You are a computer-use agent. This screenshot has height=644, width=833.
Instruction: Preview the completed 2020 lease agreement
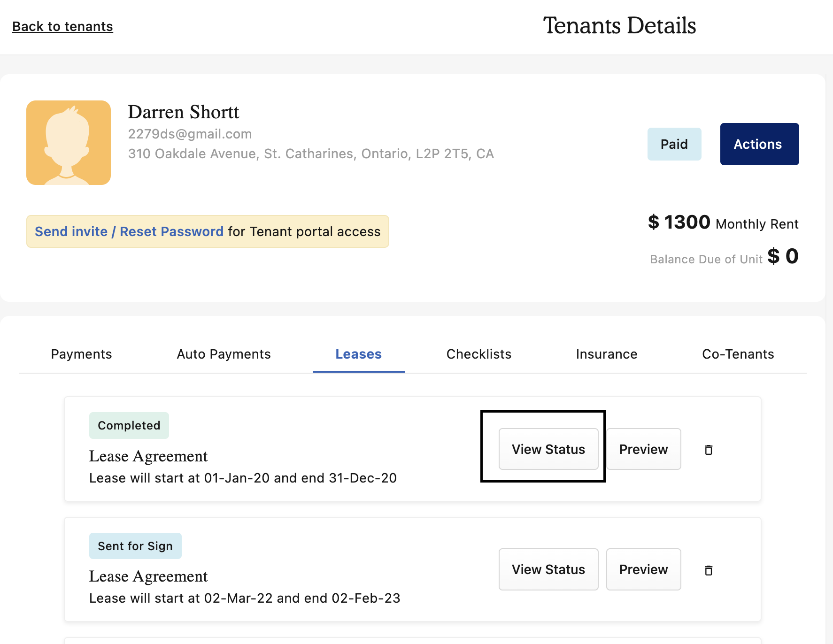[643, 449]
